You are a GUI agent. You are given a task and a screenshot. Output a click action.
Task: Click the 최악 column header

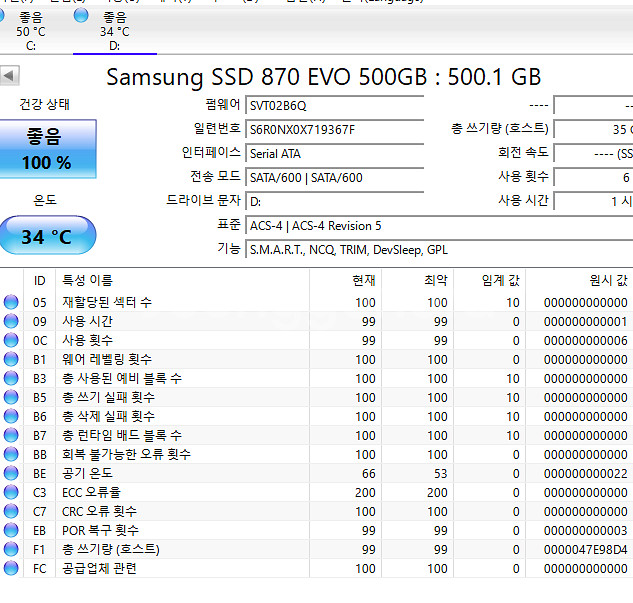[417, 281]
